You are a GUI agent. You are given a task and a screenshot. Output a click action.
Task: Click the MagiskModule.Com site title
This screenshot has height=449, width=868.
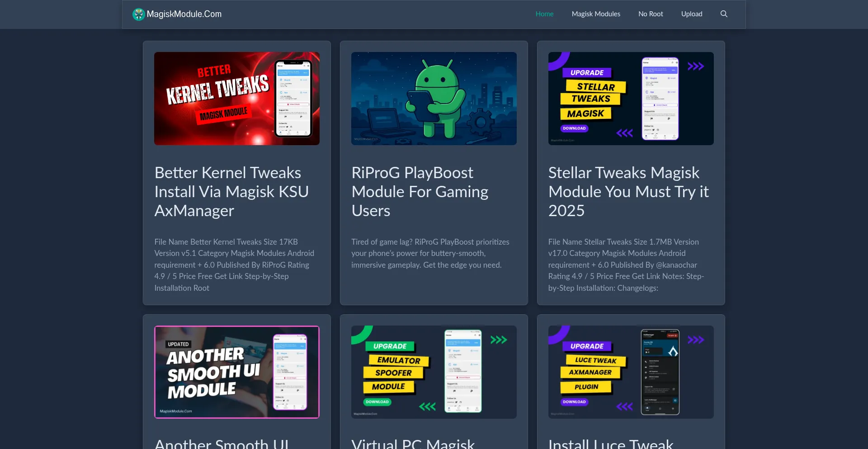pos(184,14)
